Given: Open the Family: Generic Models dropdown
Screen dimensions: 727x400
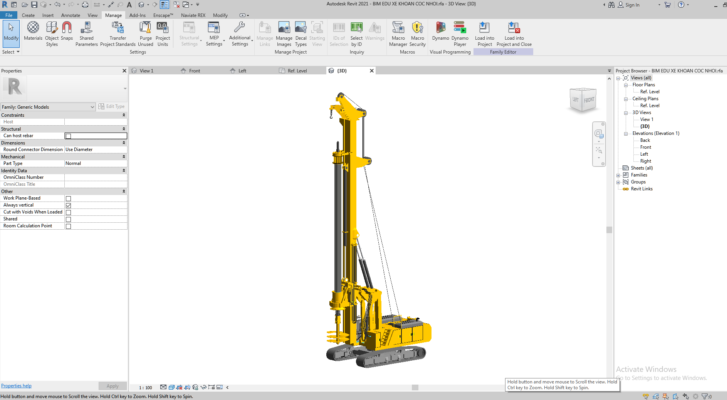Looking at the screenshot, I should pos(92,106).
